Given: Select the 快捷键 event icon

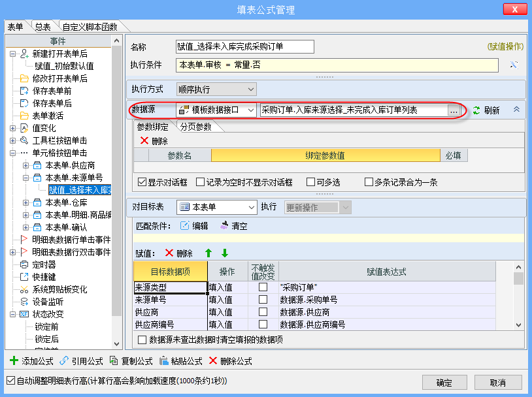Looking at the screenshot, I should click(24, 277).
